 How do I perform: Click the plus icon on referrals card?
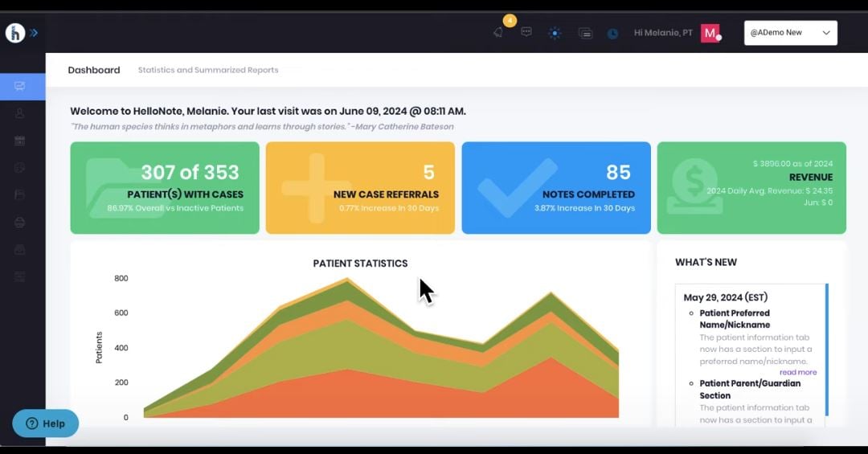(x=316, y=188)
